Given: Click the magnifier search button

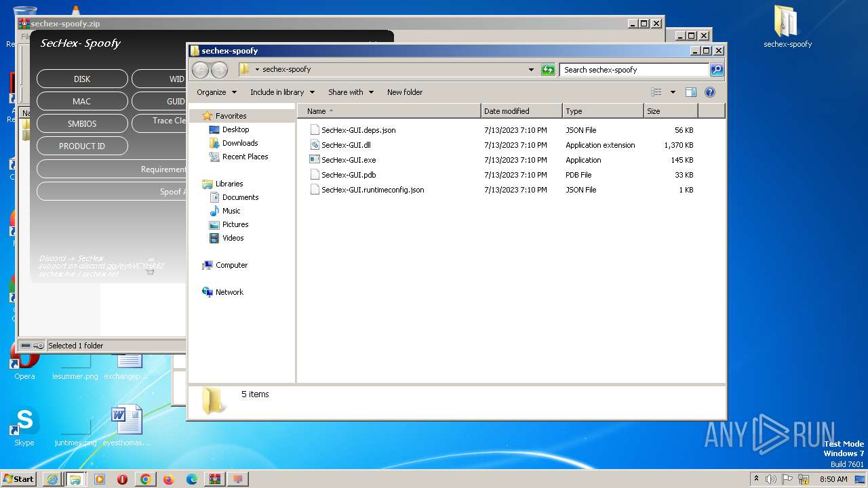Looking at the screenshot, I should click(717, 70).
